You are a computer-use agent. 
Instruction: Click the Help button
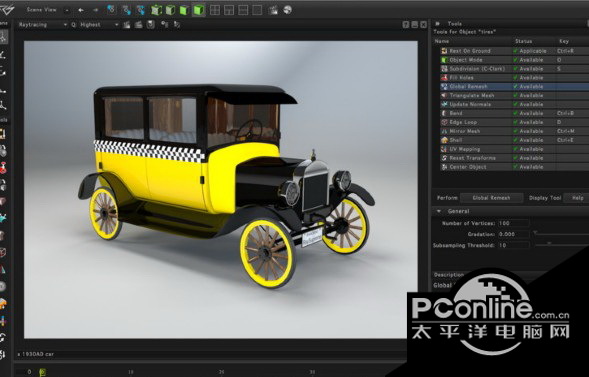tap(577, 198)
